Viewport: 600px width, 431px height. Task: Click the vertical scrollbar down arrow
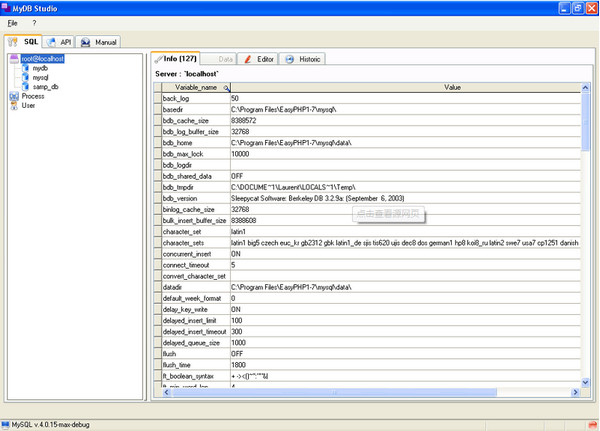pos(585,382)
